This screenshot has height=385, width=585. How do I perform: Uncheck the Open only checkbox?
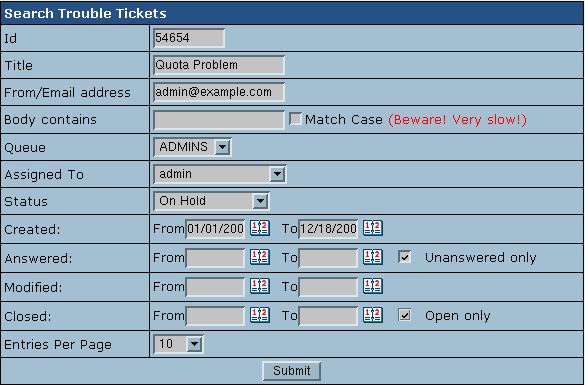[x=404, y=315]
